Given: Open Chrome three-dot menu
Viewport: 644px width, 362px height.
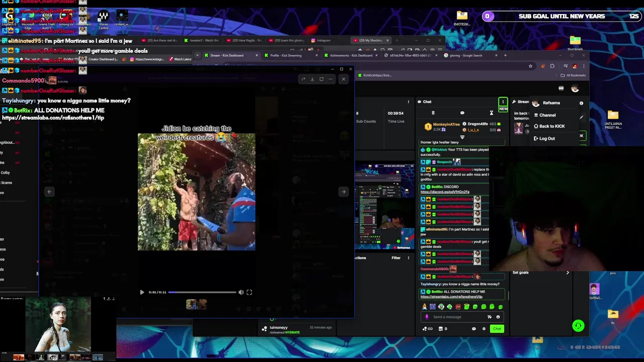Looking at the screenshot, I should pos(584,66).
